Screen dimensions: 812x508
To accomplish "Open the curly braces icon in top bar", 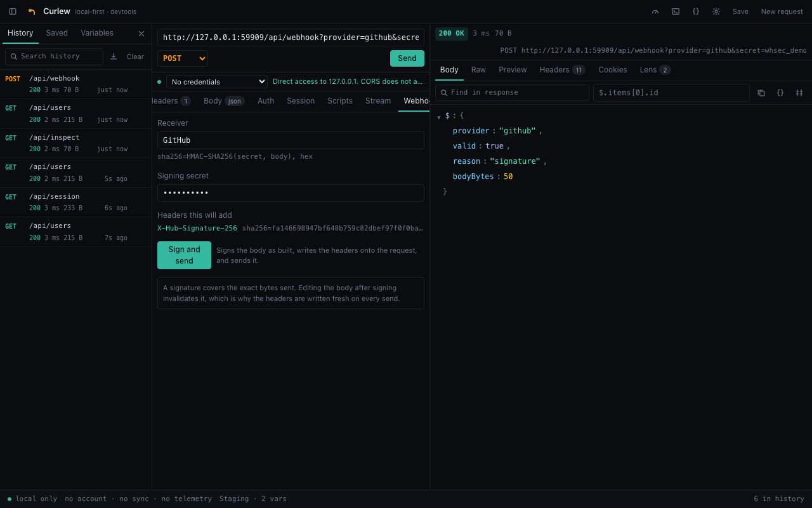I will 696,11.
